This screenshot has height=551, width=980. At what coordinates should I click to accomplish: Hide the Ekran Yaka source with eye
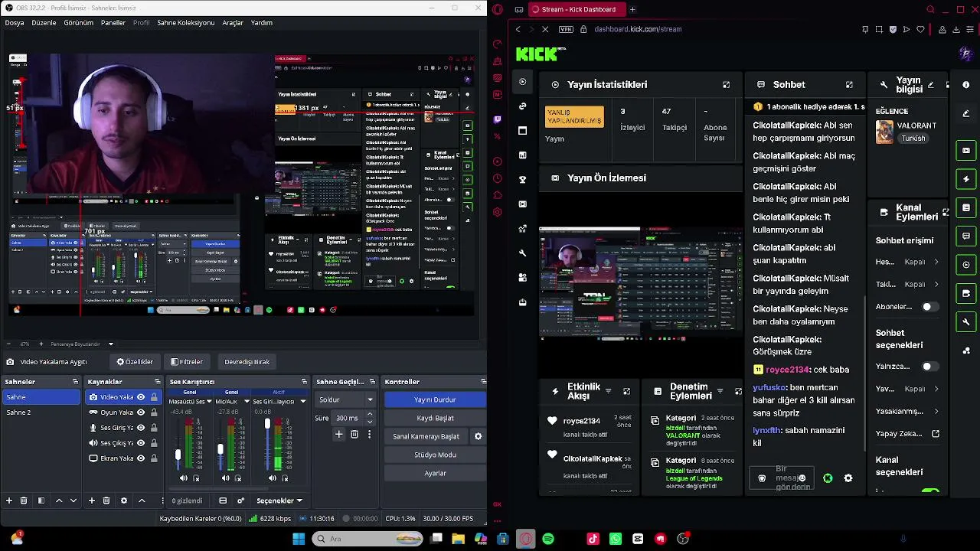click(x=141, y=458)
